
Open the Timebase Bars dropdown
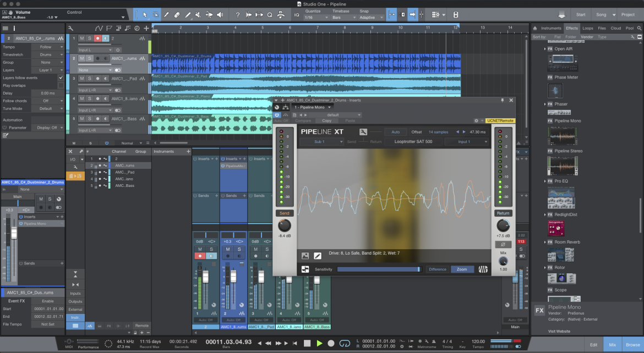344,18
